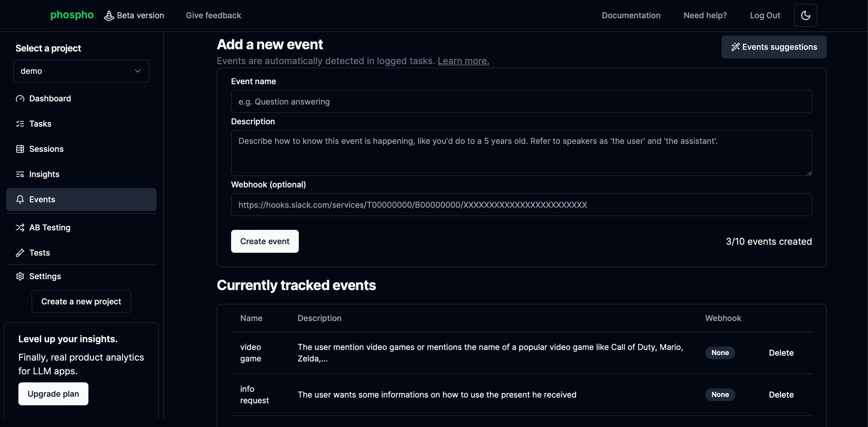Click the AB Testing shuffle icon
Screen dimensions: 868x427
(x=20, y=228)
